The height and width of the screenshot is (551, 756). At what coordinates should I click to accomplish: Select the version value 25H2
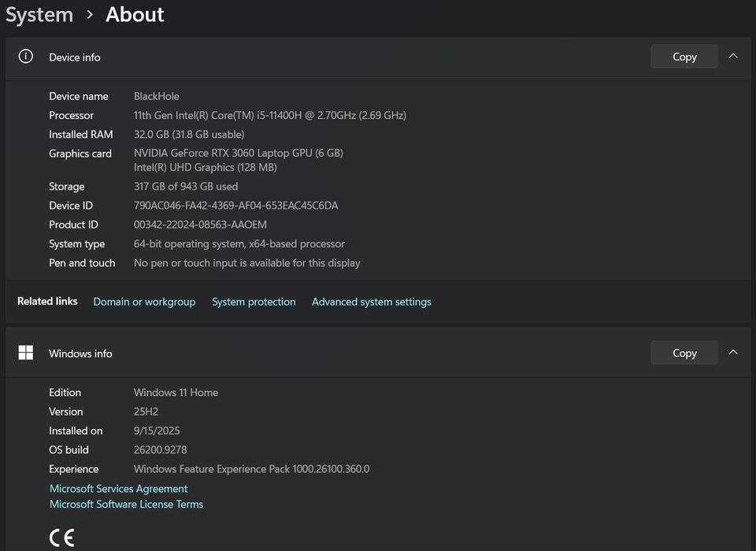(x=146, y=411)
